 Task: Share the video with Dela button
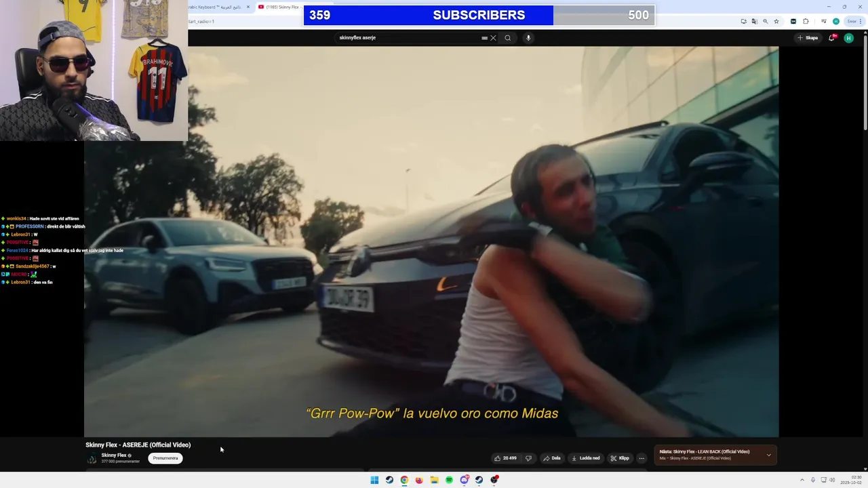[552, 458]
